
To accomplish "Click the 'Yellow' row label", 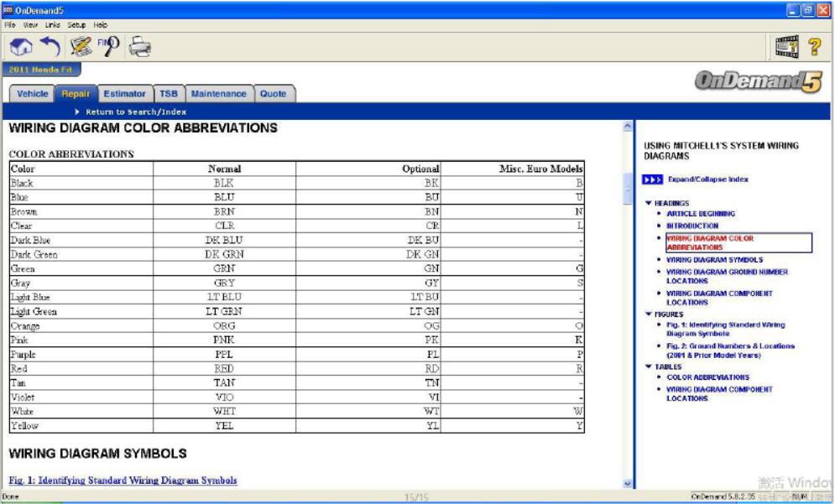I will 81,426.
